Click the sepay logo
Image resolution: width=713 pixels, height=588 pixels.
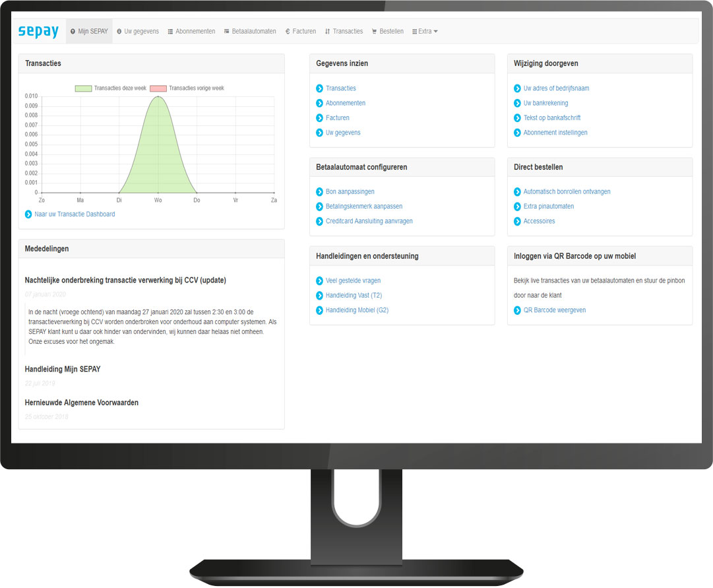38,32
